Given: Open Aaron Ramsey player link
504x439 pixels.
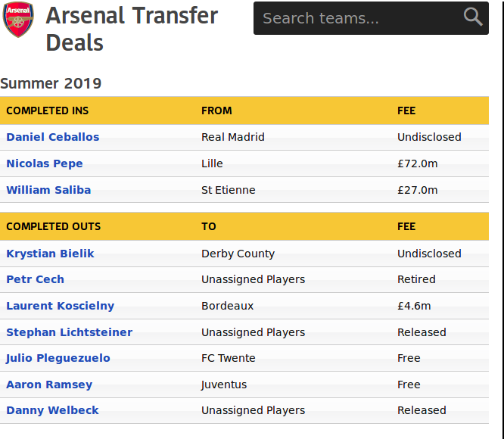Looking at the screenshot, I should click(x=49, y=385).
